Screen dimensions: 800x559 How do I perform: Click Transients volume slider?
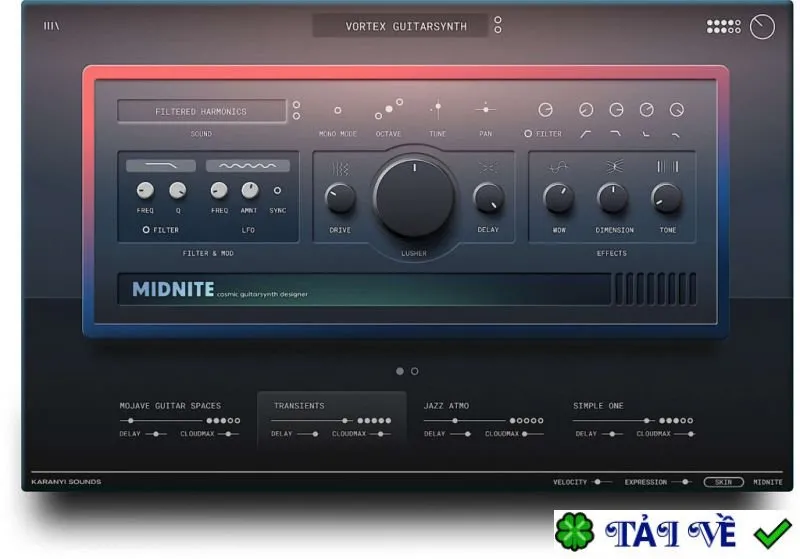(x=312, y=421)
